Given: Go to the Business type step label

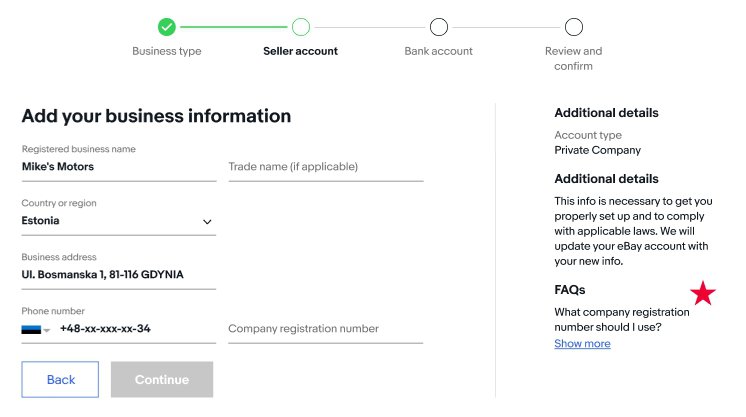Looking at the screenshot, I should [167, 51].
